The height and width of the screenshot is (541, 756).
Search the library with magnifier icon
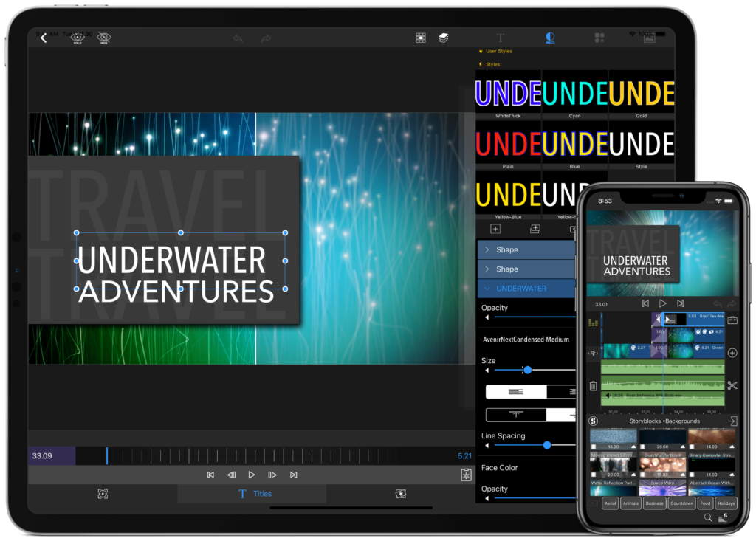click(708, 517)
